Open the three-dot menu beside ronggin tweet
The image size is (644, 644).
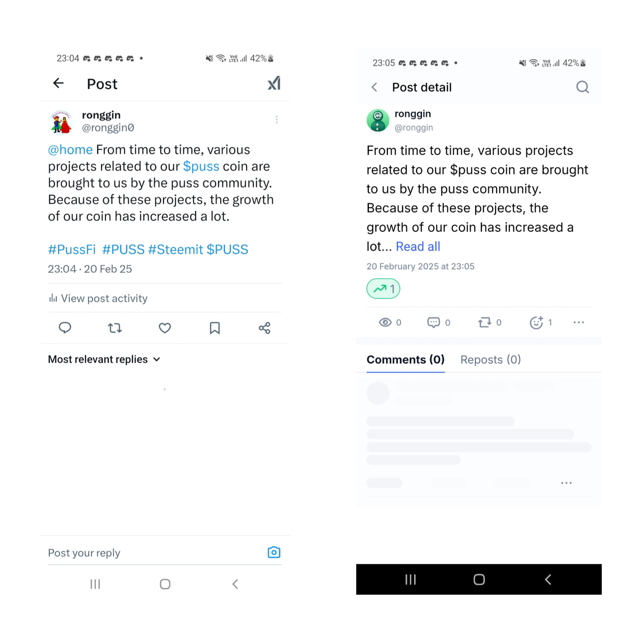pos(277,119)
